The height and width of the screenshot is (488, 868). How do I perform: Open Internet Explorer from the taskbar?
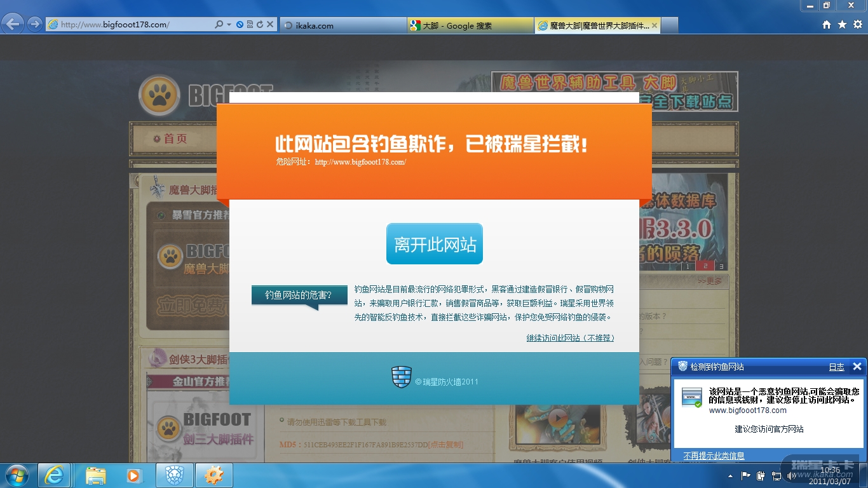pyautogui.click(x=54, y=475)
